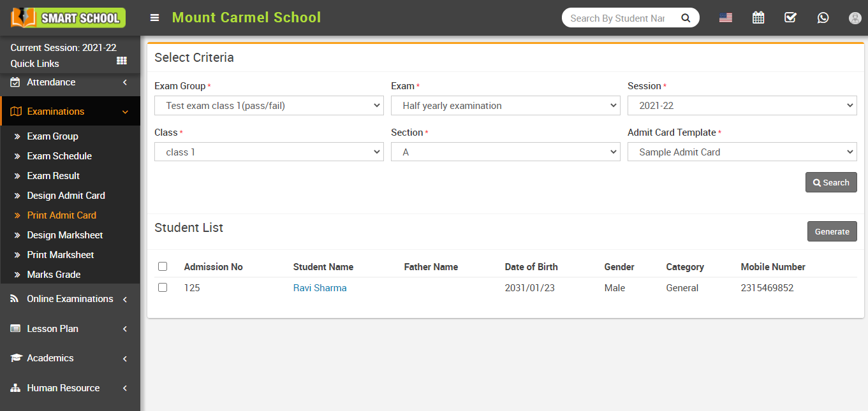Check the select-all checkbox in Student List
The image size is (868, 411).
(163, 266)
